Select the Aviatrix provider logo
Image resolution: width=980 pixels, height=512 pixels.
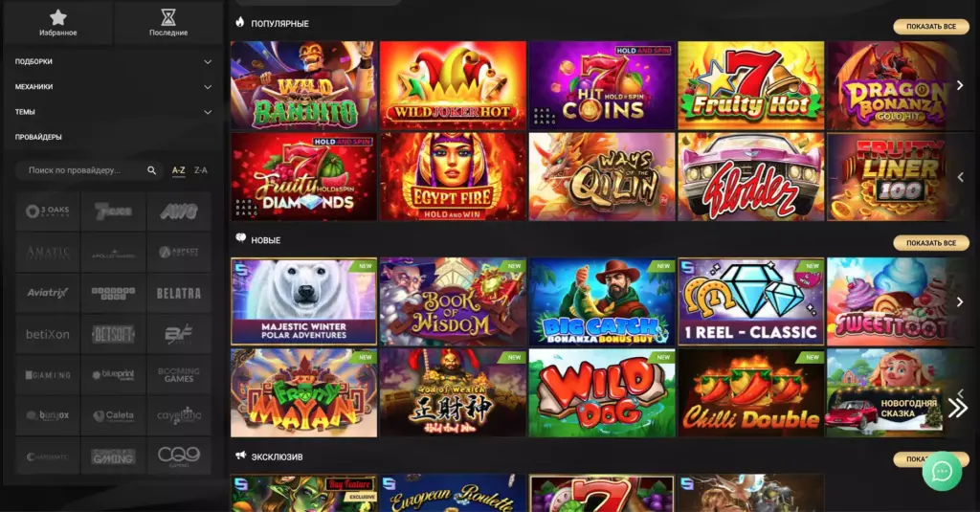[x=48, y=293]
